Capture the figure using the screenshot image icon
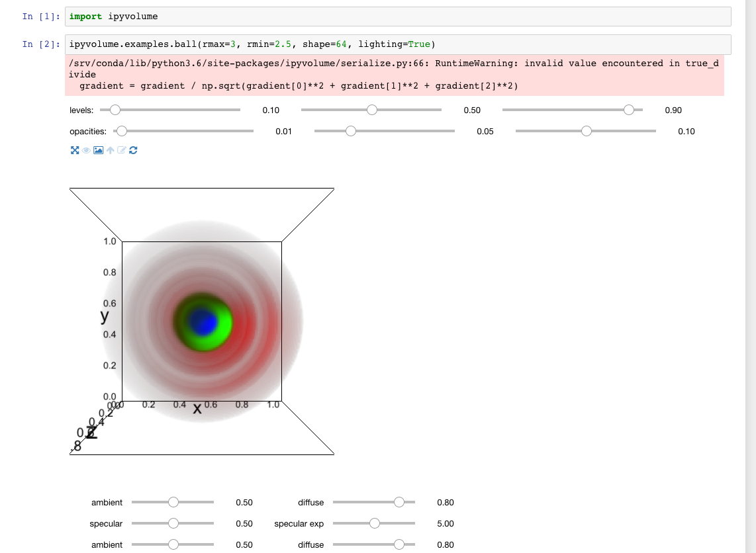756x553 pixels. [x=98, y=150]
